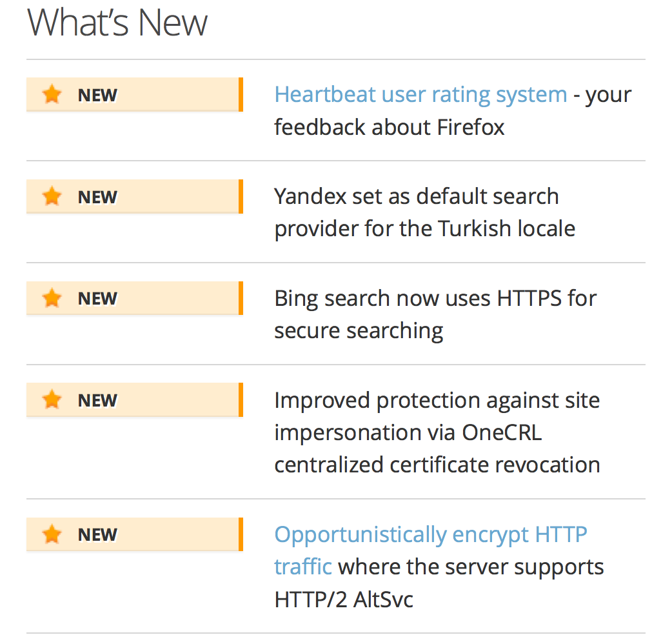Click the NEW badge for OneCRL entry
672x635 pixels.
tap(97, 401)
